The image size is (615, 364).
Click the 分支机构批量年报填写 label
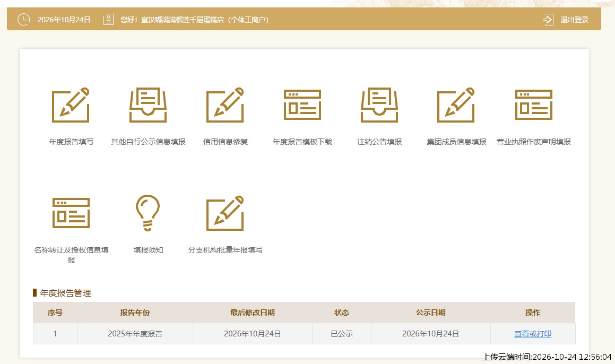(225, 250)
